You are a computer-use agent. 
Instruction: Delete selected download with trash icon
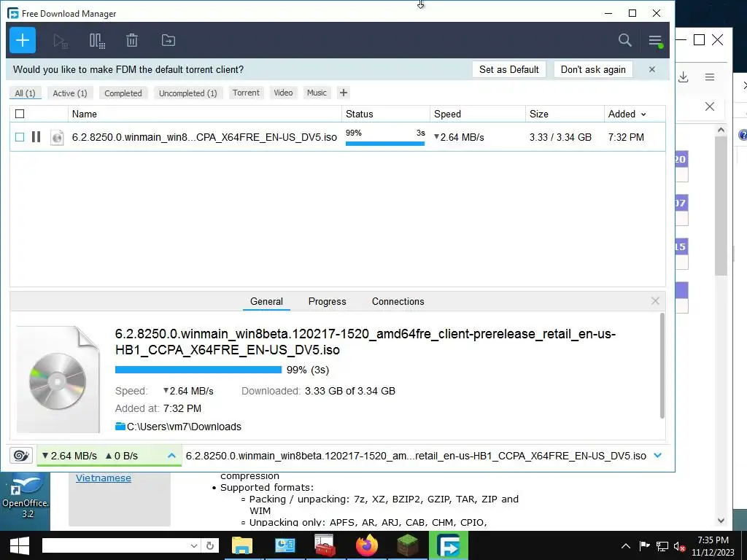click(132, 41)
